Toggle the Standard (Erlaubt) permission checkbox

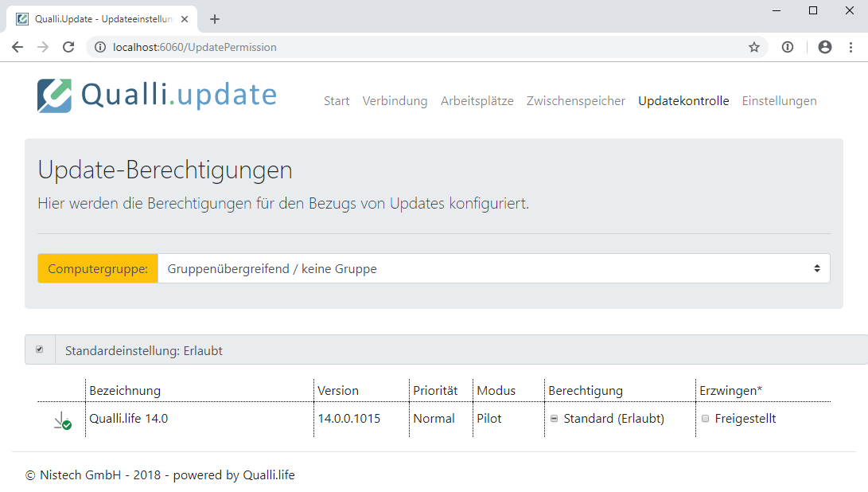[x=554, y=419]
